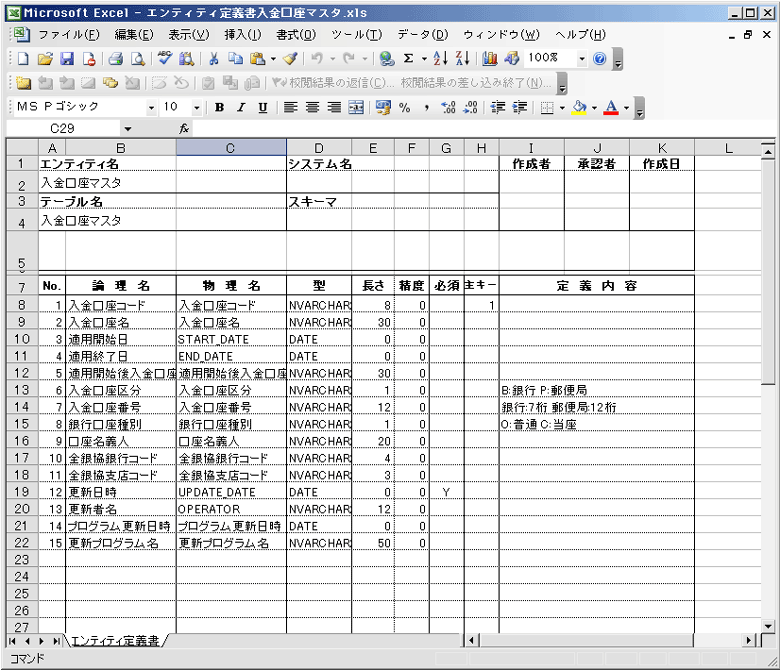Screen dimensions: 780x670
Task: Click the Copy icon
Action: click(235, 59)
